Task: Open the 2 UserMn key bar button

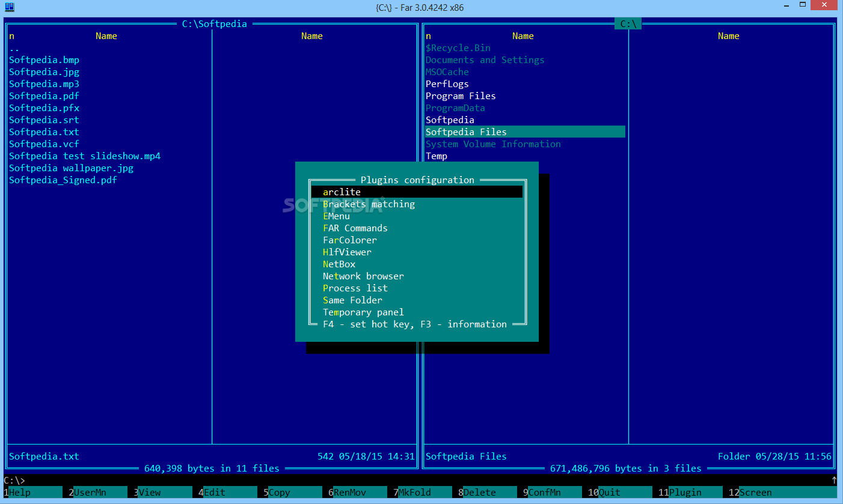Action: (97, 492)
